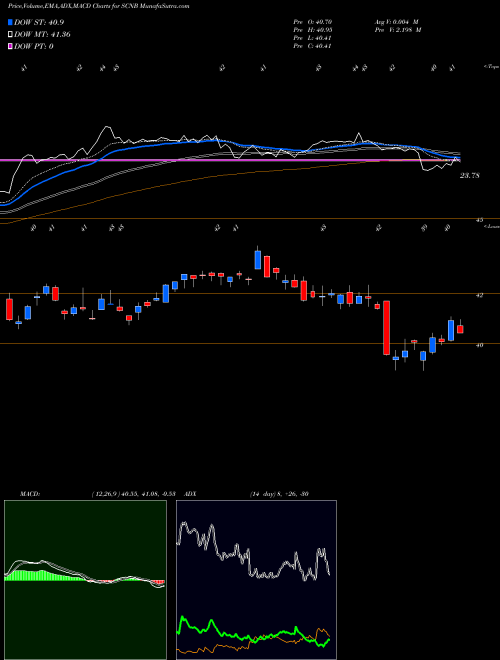Click the 'Pre C: 40.41' close value
Screen dimensions: 500x660
(x=313, y=46)
